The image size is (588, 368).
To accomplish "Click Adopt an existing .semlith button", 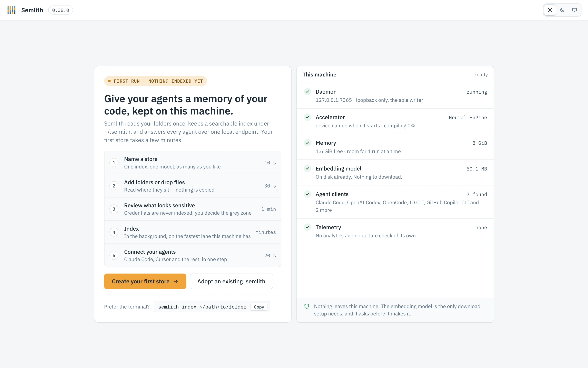I will click(x=231, y=281).
